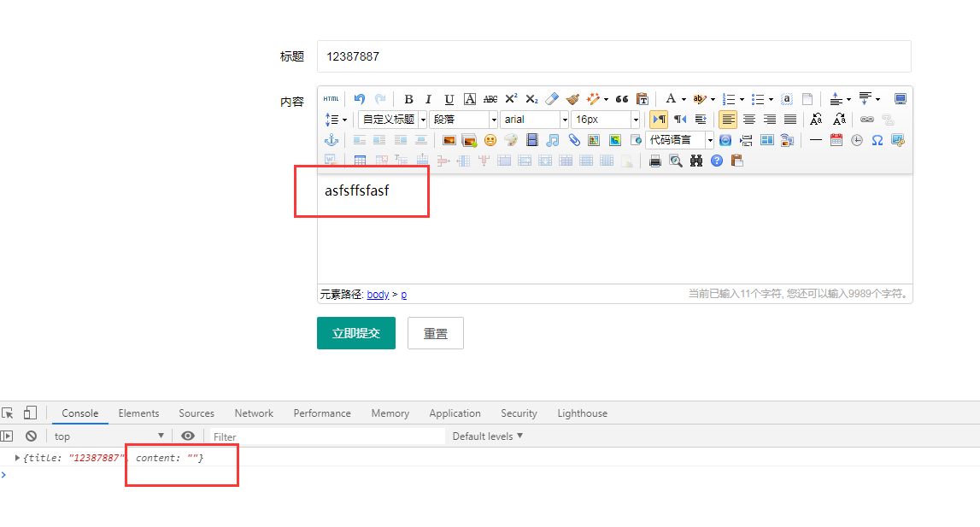Toggle DevTools device toolbar icon
980x527 pixels.
click(30, 413)
